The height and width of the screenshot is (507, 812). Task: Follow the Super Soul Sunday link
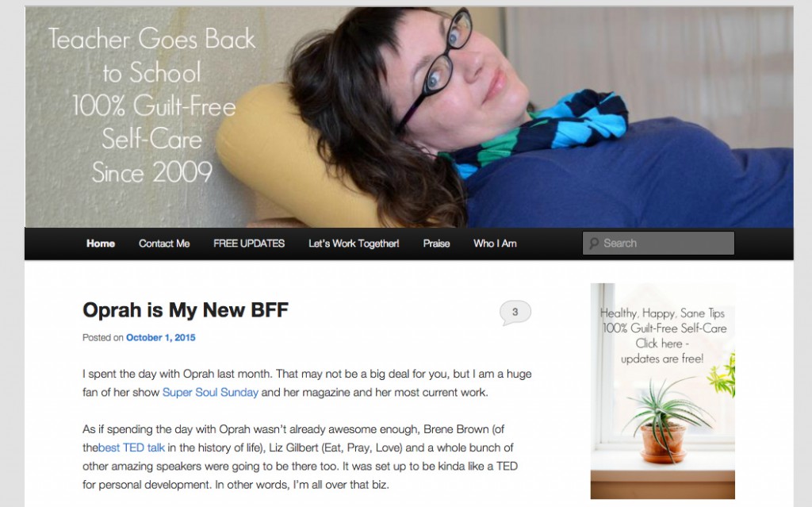coord(210,393)
